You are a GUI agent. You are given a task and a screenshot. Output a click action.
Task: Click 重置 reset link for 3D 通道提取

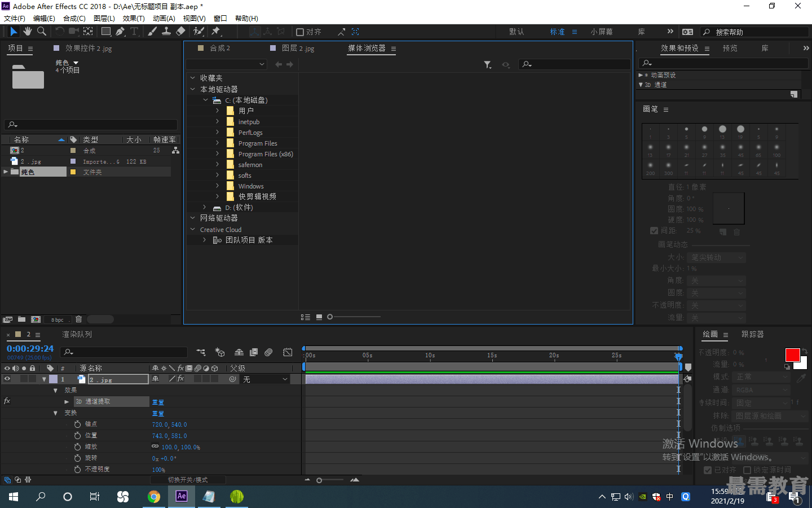pyautogui.click(x=158, y=402)
